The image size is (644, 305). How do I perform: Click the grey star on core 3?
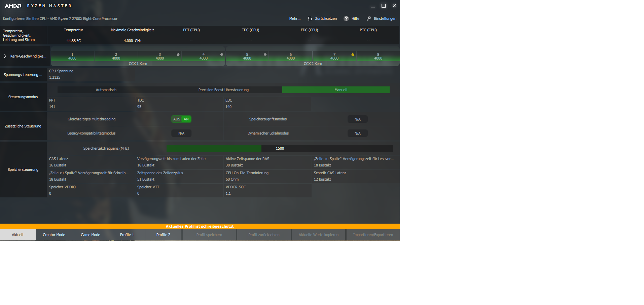tap(178, 54)
